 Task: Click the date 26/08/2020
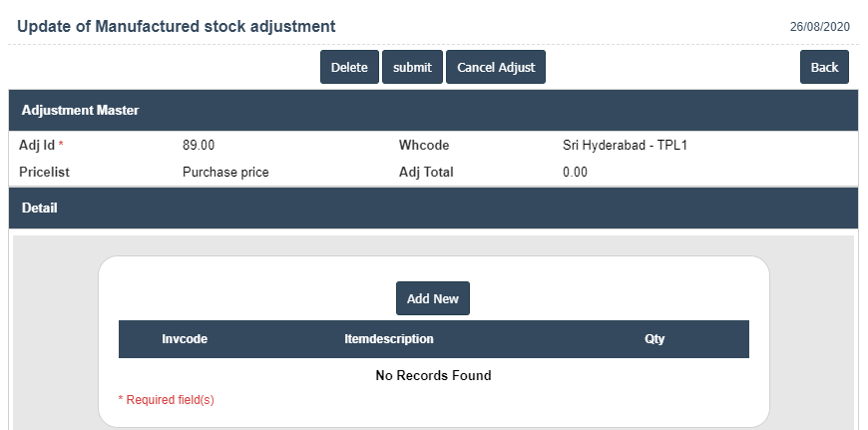(x=819, y=27)
